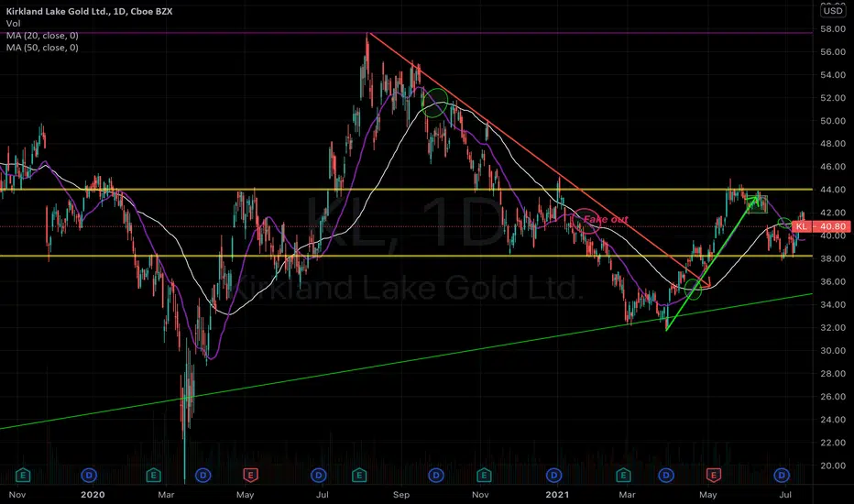Click the green earnings marker between Jul and Sep 2020
This screenshot has height=504, width=854.
pyautogui.click(x=359, y=476)
